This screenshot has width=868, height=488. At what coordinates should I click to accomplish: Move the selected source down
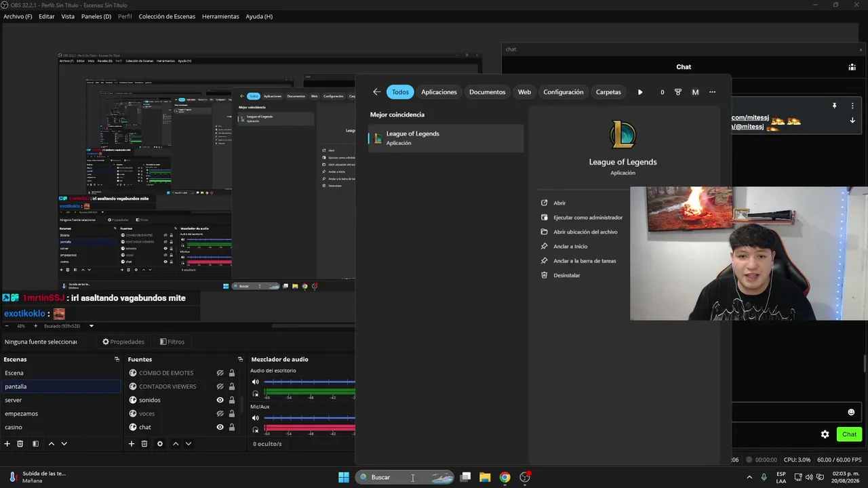tap(189, 444)
